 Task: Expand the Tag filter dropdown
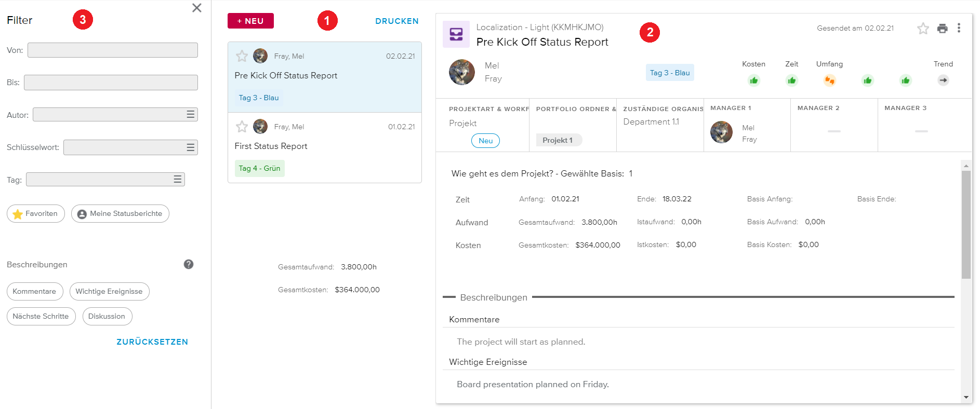coord(178,180)
